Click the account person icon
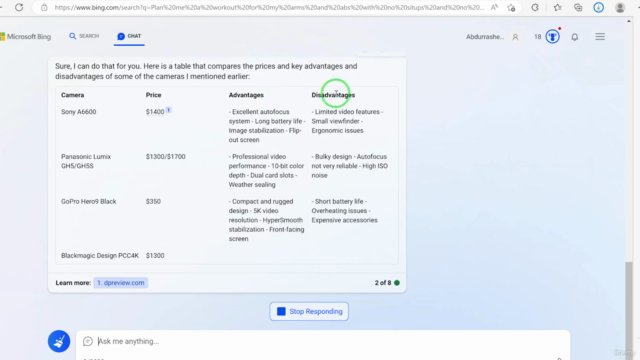The width and height of the screenshot is (640, 360). click(x=516, y=37)
